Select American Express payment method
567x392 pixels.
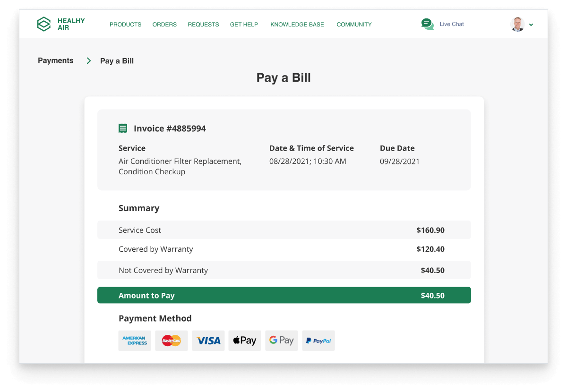135,341
